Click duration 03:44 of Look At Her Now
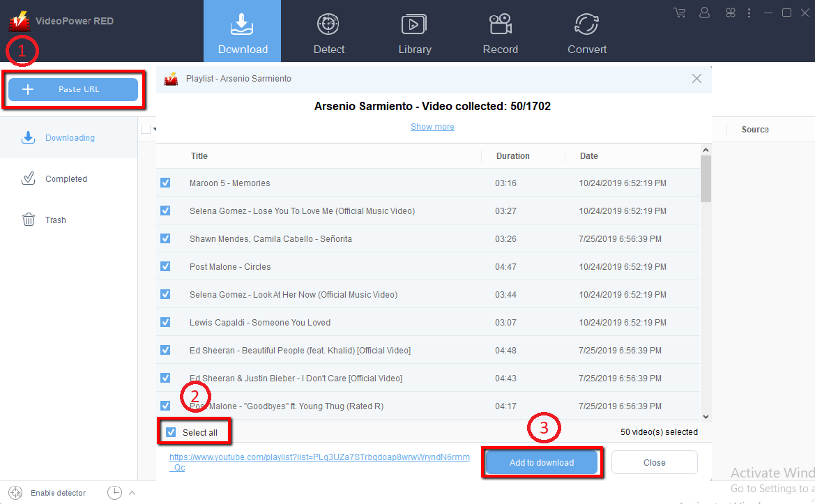The width and height of the screenshot is (815, 504). [x=505, y=294]
